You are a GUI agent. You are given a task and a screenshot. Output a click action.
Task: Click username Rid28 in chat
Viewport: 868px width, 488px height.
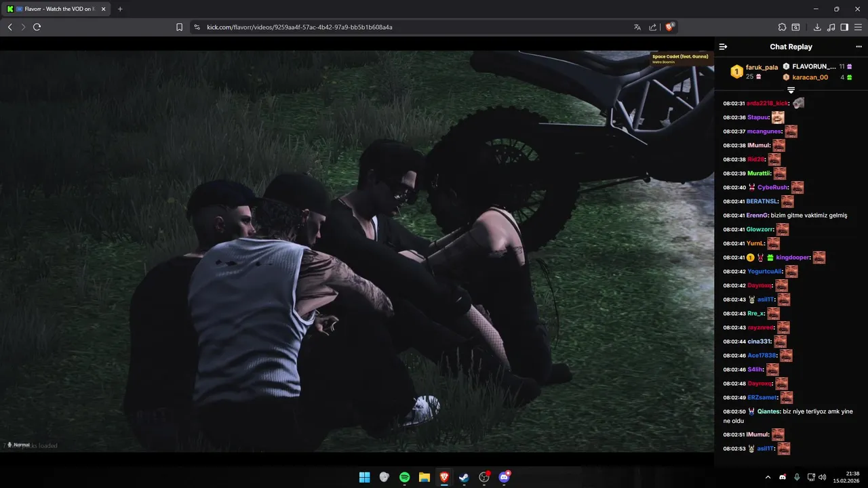(755, 159)
